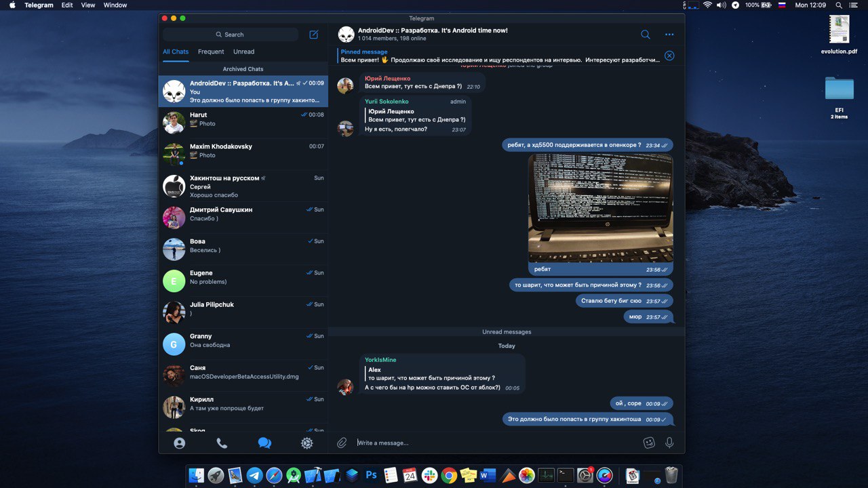Open Archived Chats row

click(x=243, y=69)
